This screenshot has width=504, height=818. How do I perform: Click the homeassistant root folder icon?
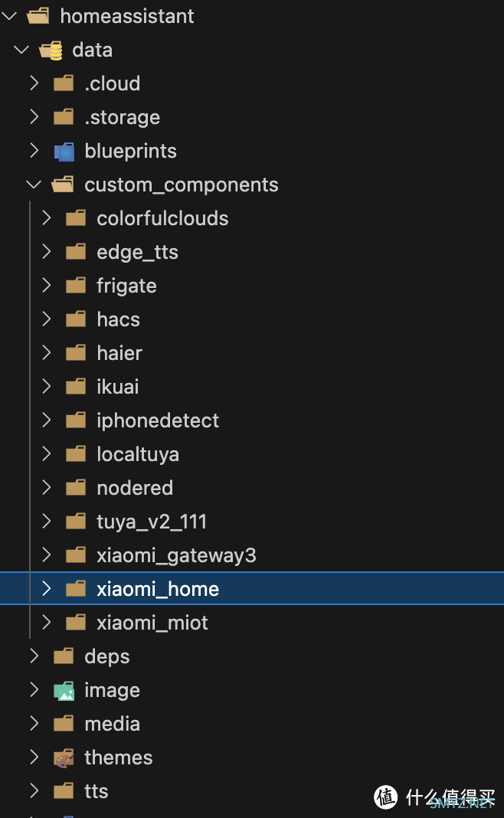(38, 16)
